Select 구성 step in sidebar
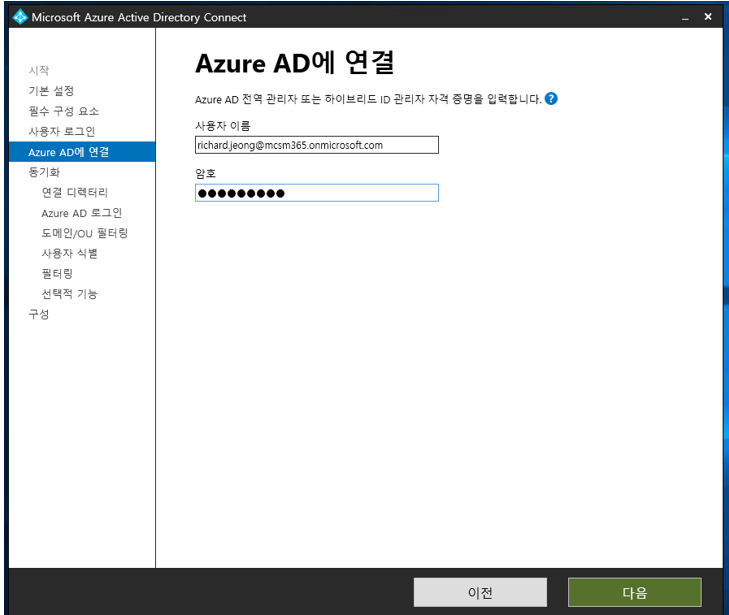729x615 pixels. pos(39,314)
